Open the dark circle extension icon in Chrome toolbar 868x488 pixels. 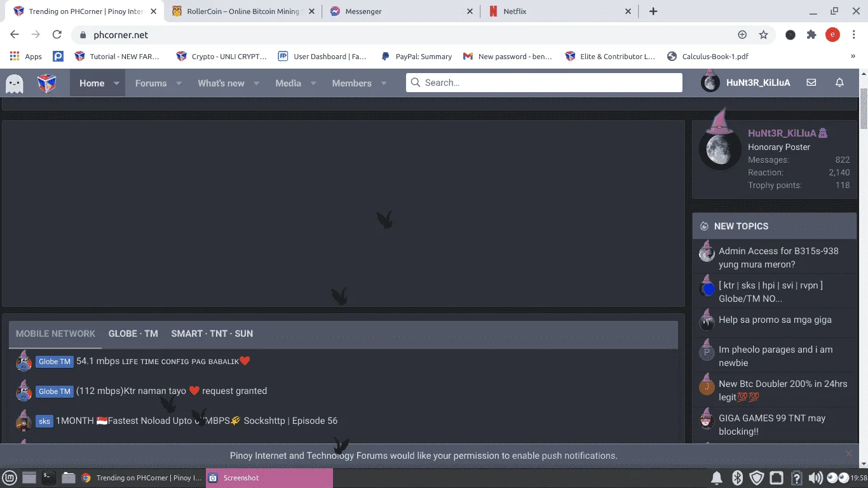coord(790,35)
